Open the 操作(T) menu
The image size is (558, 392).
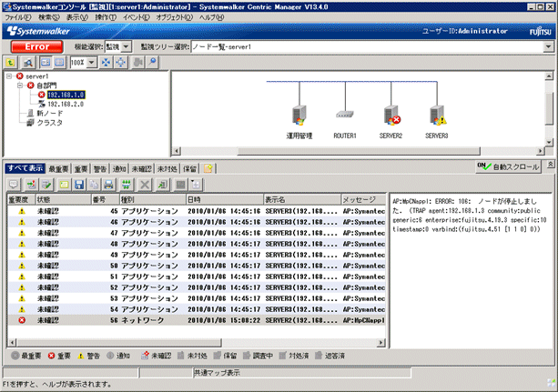[106, 17]
